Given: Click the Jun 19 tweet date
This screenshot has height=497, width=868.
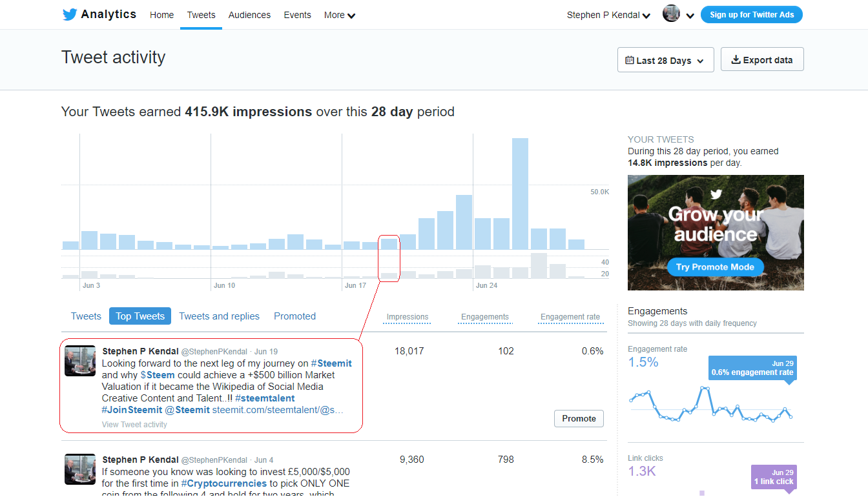Looking at the screenshot, I should click(266, 352).
